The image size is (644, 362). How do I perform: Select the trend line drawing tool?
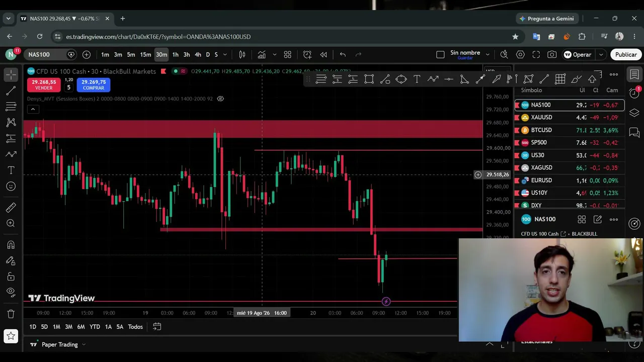pos(11,90)
